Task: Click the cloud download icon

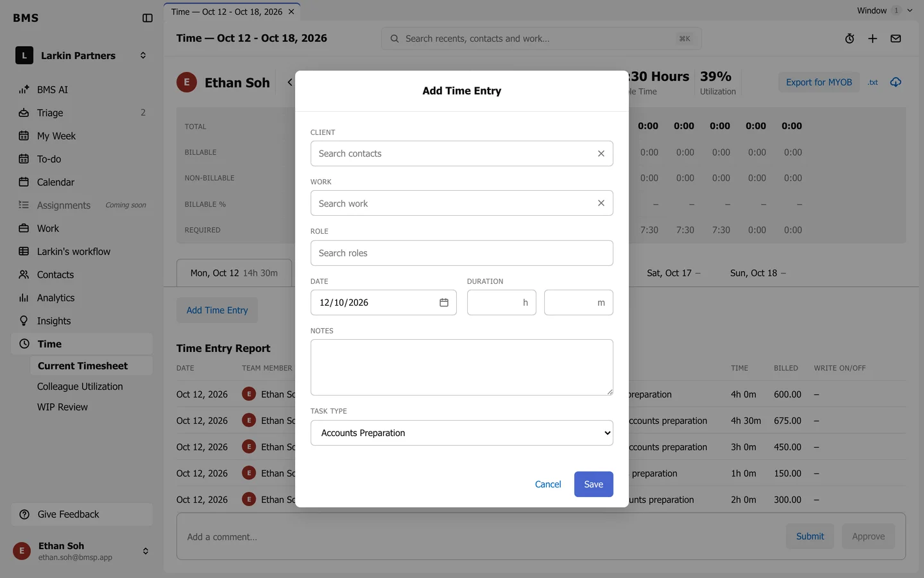Action: [x=896, y=82]
